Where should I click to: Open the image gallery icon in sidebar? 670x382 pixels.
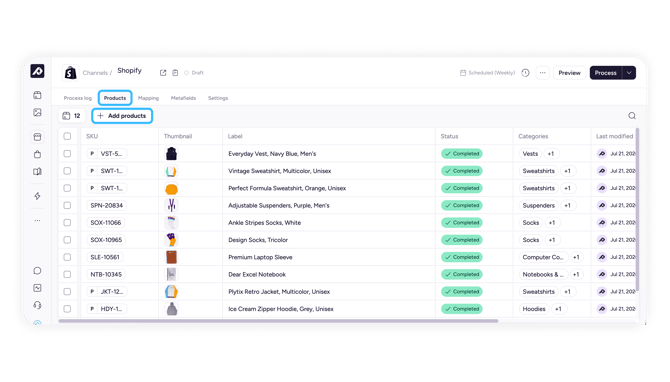point(38,112)
